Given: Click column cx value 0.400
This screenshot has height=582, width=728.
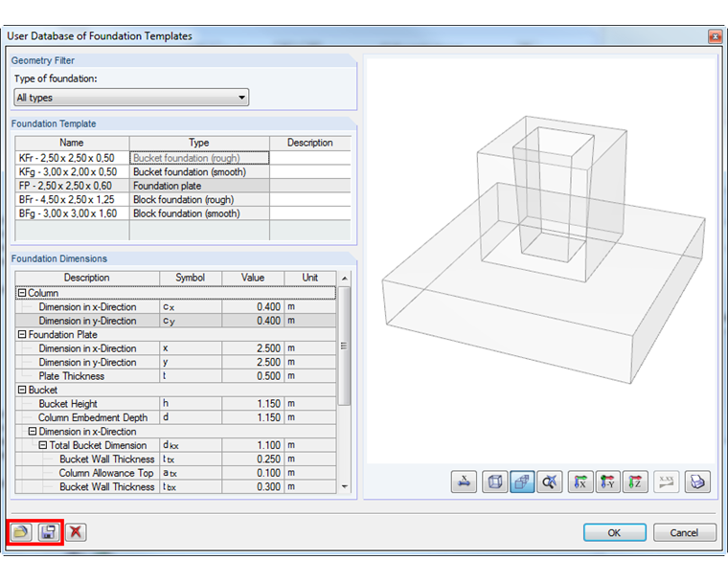Looking at the screenshot, I should pos(253,306).
